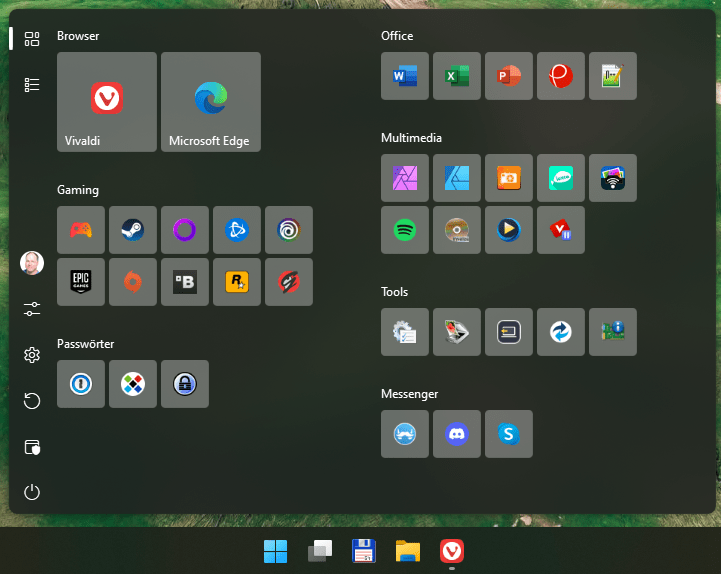This screenshot has height=574, width=721.
Task: Switch to Vivaldi on the taskbar
Action: click(452, 551)
